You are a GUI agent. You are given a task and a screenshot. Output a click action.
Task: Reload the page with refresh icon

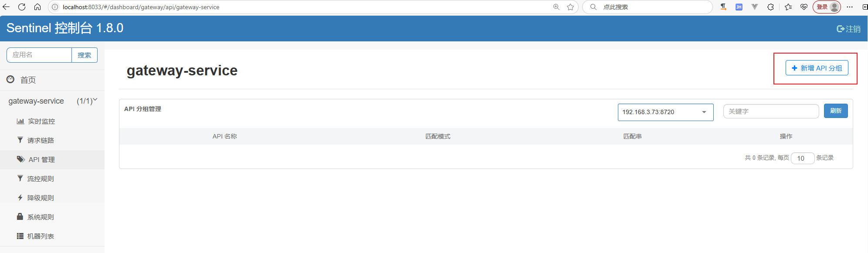coord(22,7)
